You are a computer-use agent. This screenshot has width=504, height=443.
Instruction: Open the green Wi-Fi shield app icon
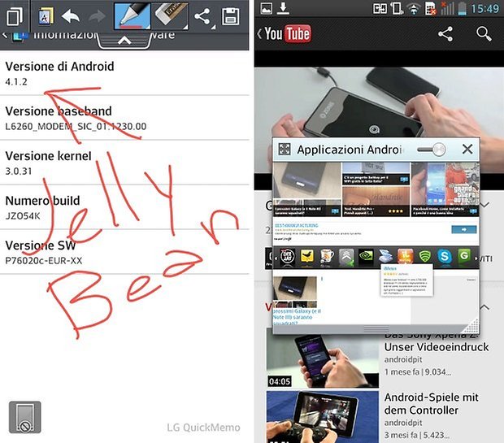425,257
